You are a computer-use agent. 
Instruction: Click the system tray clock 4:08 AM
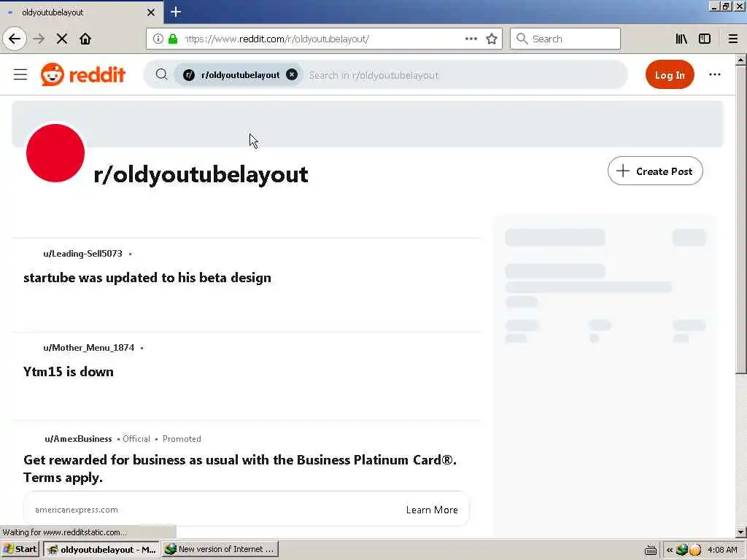(x=722, y=550)
